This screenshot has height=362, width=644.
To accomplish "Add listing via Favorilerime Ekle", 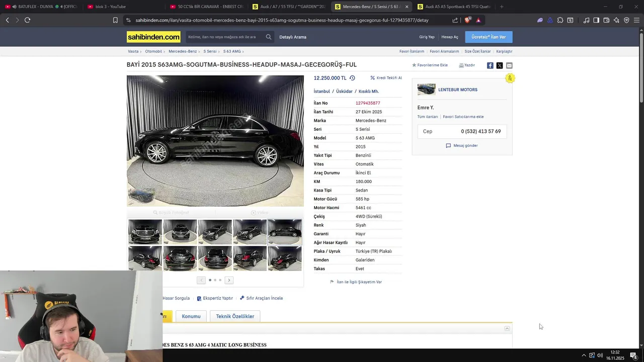I will coord(430,65).
